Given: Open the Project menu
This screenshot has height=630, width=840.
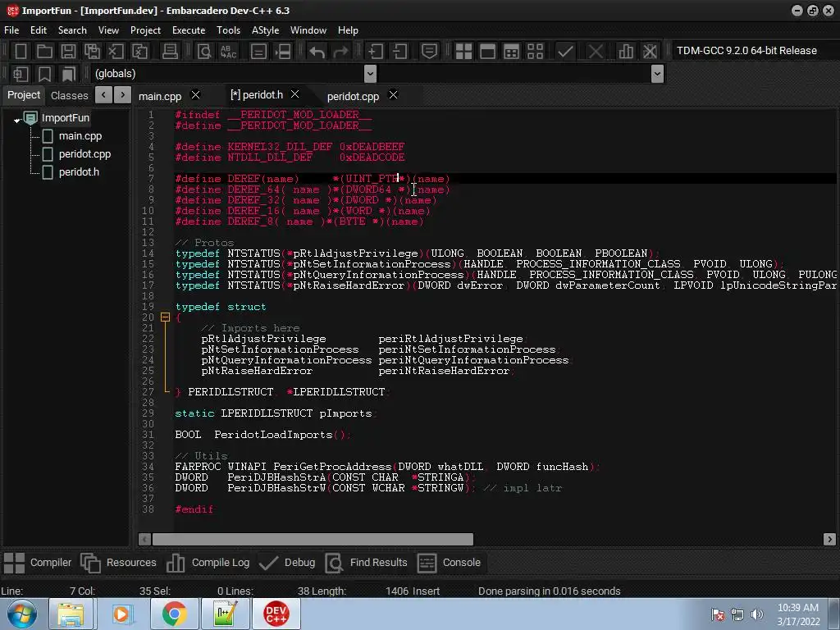Looking at the screenshot, I should coord(145,30).
